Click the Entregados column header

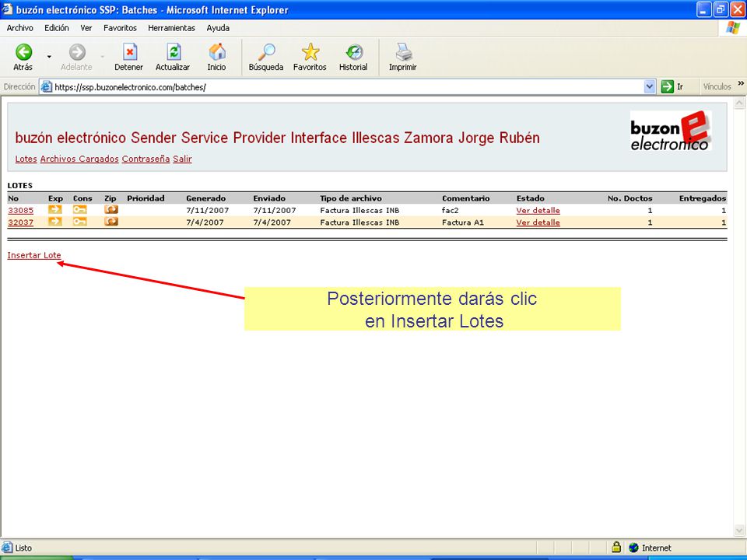pos(703,198)
